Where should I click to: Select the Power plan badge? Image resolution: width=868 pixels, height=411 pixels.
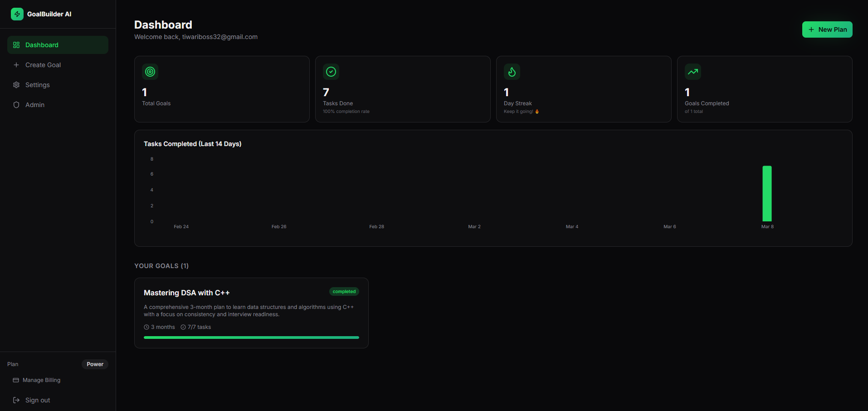95,364
